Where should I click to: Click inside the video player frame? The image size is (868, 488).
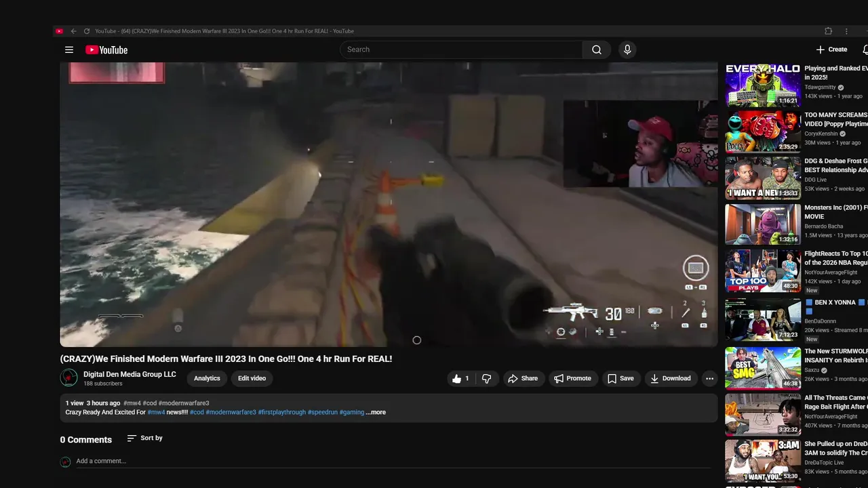pos(389,205)
